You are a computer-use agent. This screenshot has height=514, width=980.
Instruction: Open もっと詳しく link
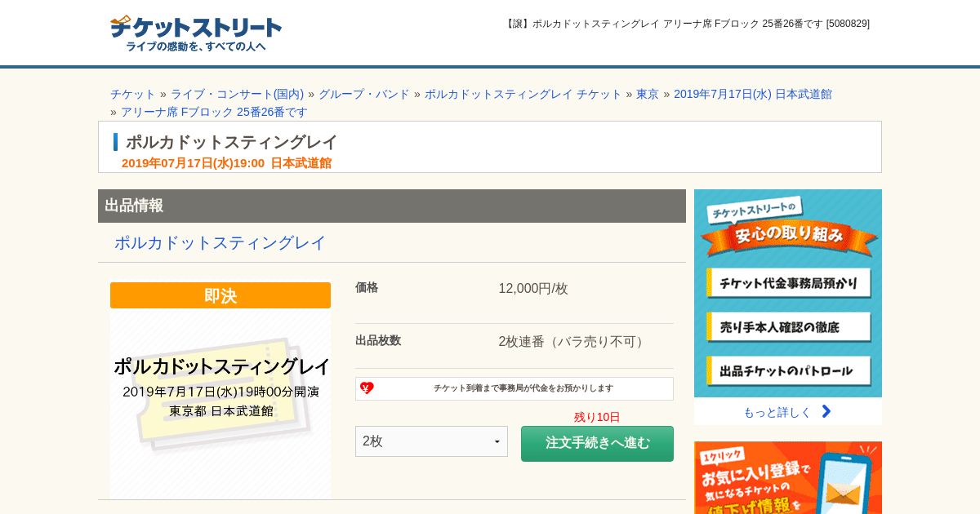[x=777, y=412]
